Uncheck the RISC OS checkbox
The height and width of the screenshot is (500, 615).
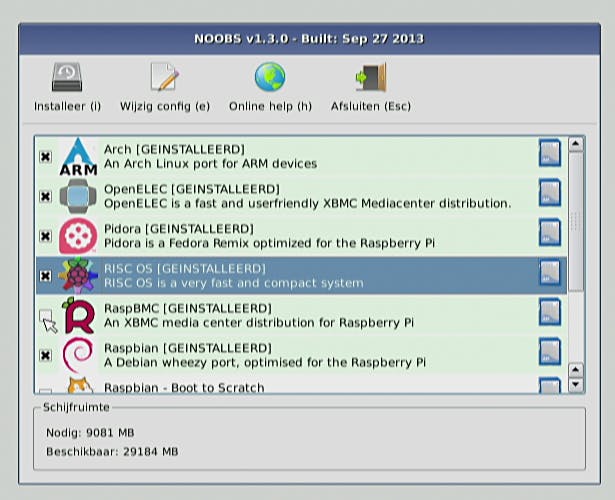tap(45, 276)
